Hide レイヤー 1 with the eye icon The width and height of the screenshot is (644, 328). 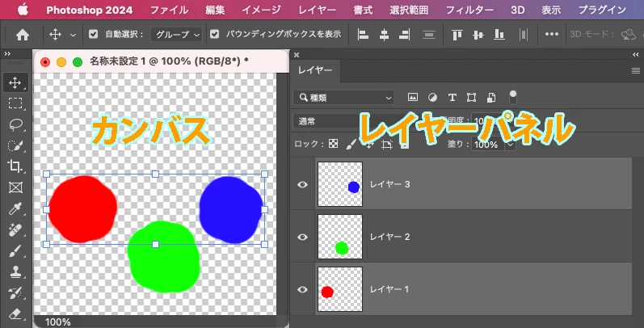coord(302,289)
